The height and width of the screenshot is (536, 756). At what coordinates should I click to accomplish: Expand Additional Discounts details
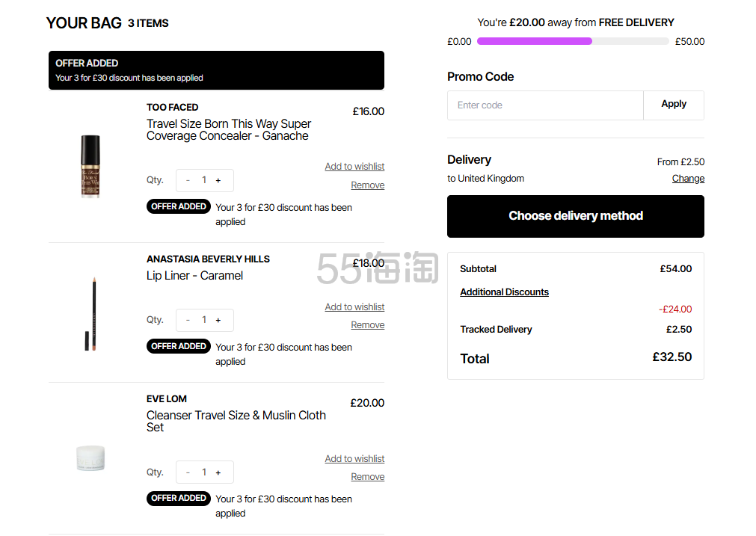click(x=504, y=292)
